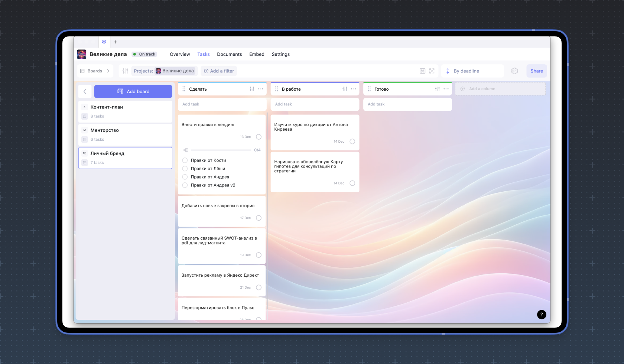Screen dimensions: 624x364
Task: Click the Add board button
Action: tap(133, 91)
